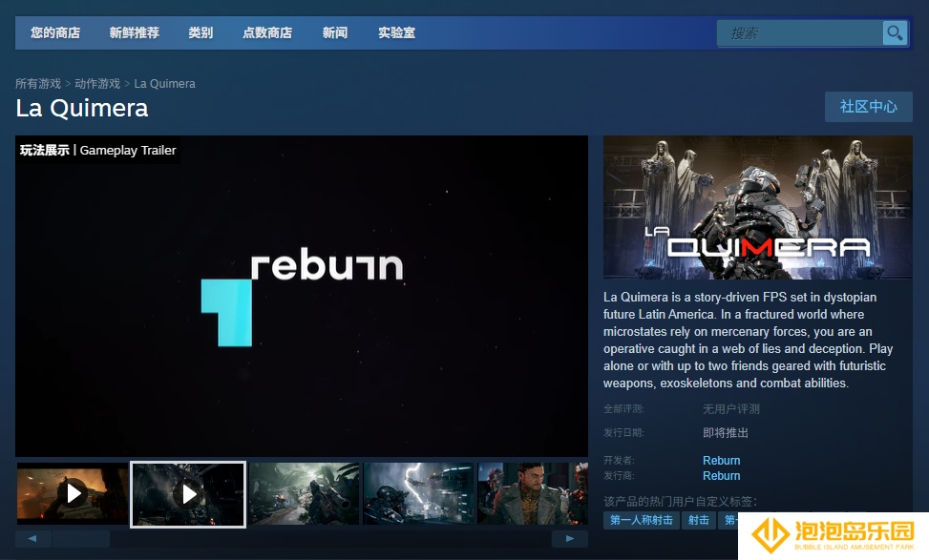Image resolution: width=929 pixels, height=560 pixels.
Task: Click the 动作游戏 breadcrumb link
Action: (97, 83)
